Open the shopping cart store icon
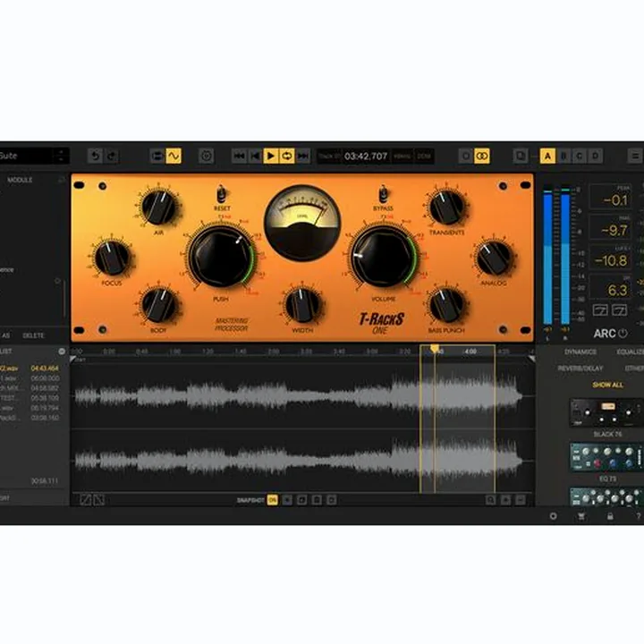Viewport: 644px width, 644px height. (581, 516)
